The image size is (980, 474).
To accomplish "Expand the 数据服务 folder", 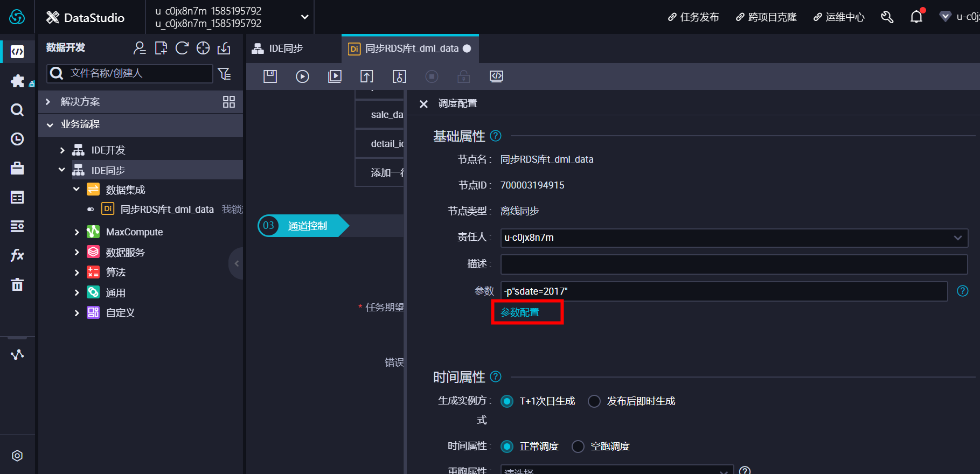I will coord(77,252).
